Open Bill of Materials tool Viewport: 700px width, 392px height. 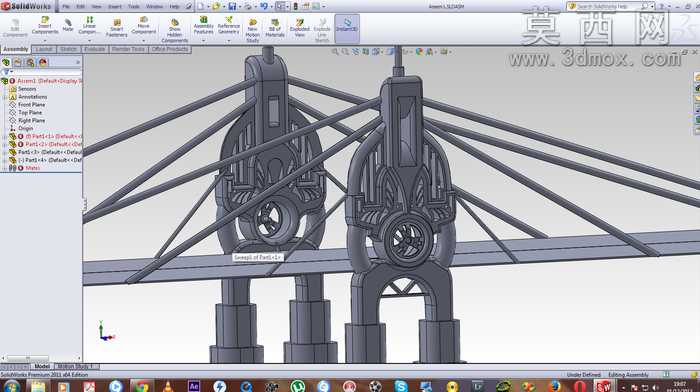(x=275, y=28)
